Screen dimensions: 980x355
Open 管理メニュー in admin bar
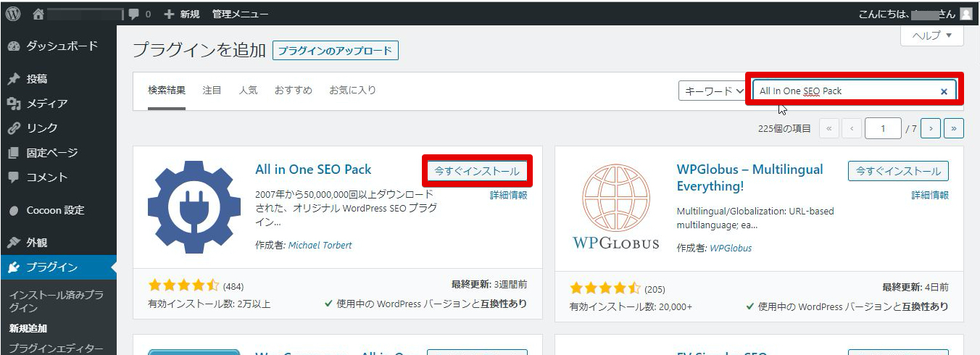(x=240, y=14)
